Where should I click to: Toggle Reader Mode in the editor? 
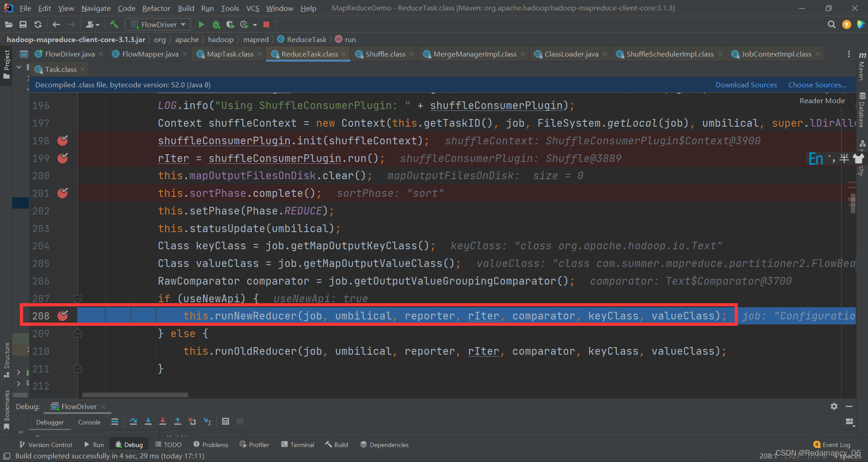click(x=822, y=100)
